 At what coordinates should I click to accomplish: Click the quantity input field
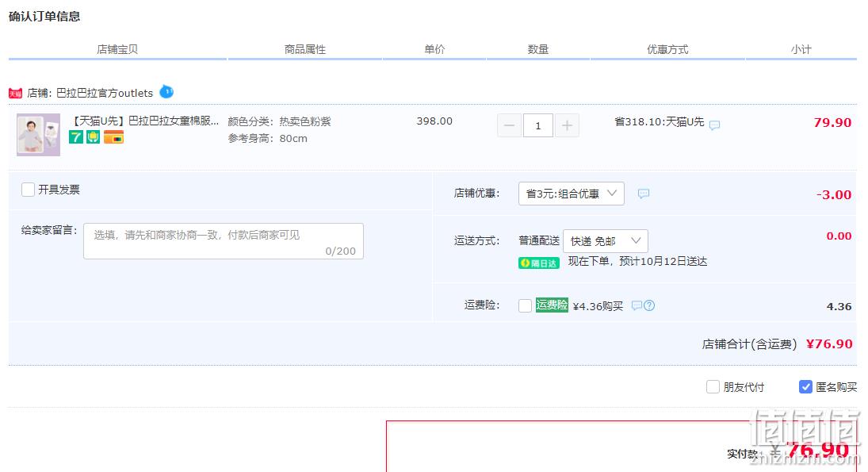(x=538, y=125)
